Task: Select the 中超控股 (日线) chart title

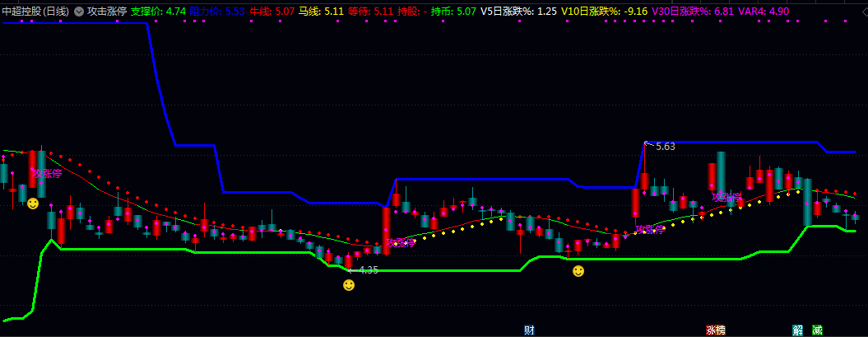Action: (35, 12)
